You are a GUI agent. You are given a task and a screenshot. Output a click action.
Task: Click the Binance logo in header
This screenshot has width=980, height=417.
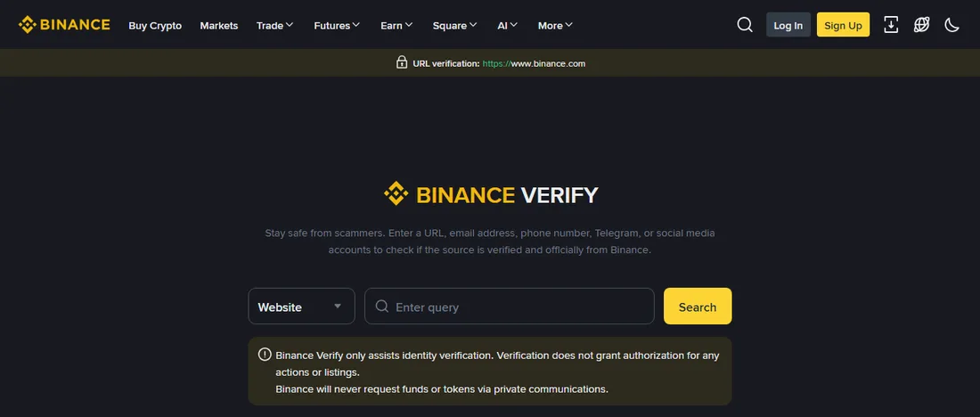[64, 25]
